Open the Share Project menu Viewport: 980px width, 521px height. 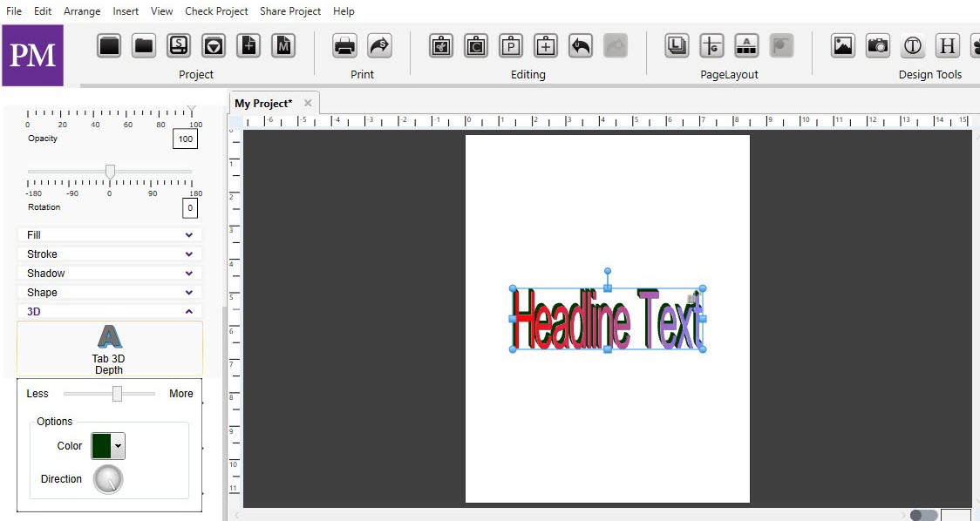[290, 11]
